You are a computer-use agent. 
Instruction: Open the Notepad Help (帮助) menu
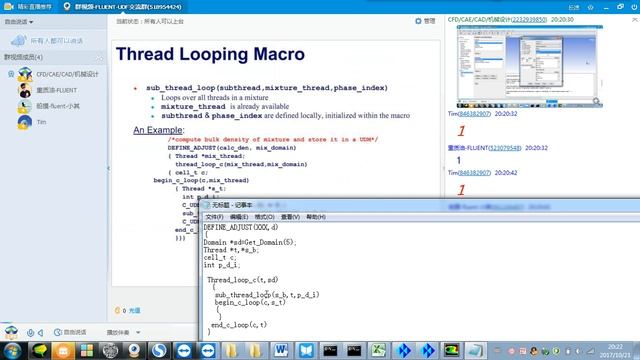pos(316,217)
